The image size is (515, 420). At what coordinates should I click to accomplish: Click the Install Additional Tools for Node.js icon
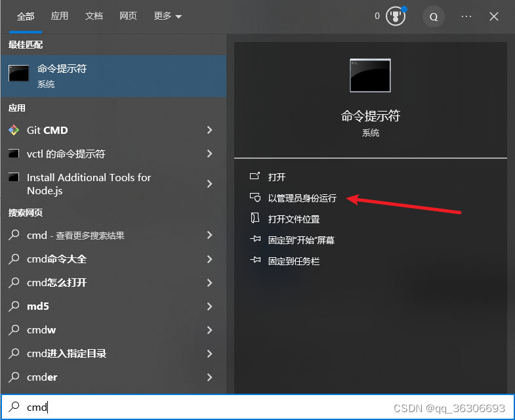click(14, 177)
